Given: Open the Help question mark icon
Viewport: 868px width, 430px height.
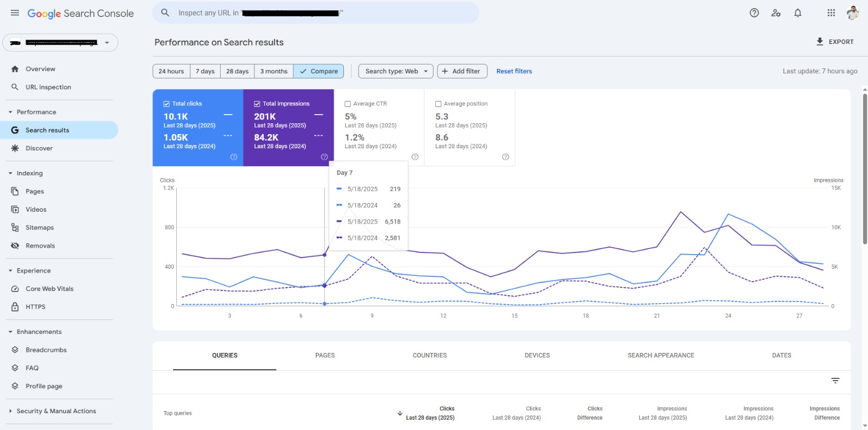Looking at the screenshot, I should [754, 13].
